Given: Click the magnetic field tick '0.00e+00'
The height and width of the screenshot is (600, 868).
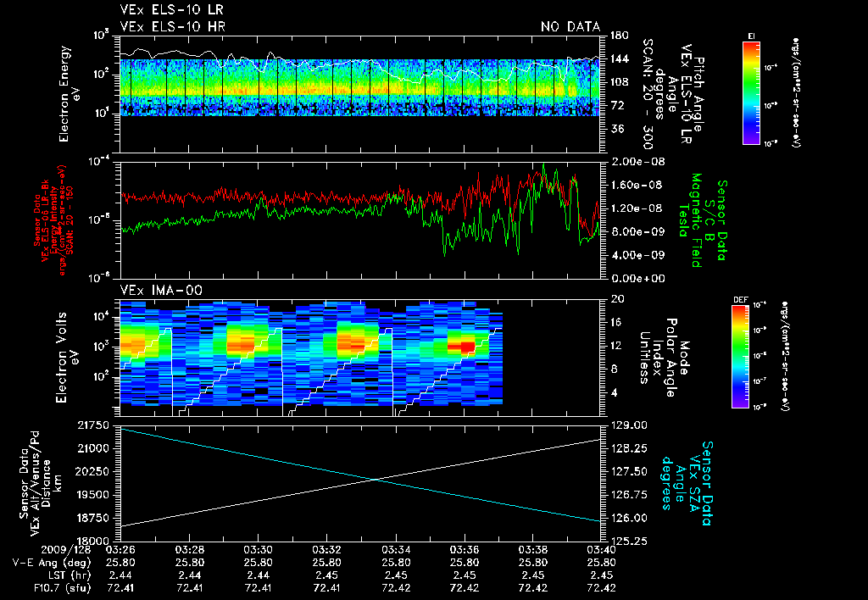Looking at the screenshot, I should tap(637, 279).
